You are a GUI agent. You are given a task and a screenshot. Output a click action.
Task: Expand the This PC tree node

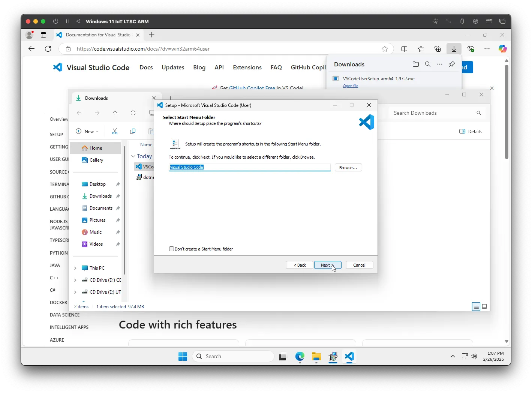[75, 268]
